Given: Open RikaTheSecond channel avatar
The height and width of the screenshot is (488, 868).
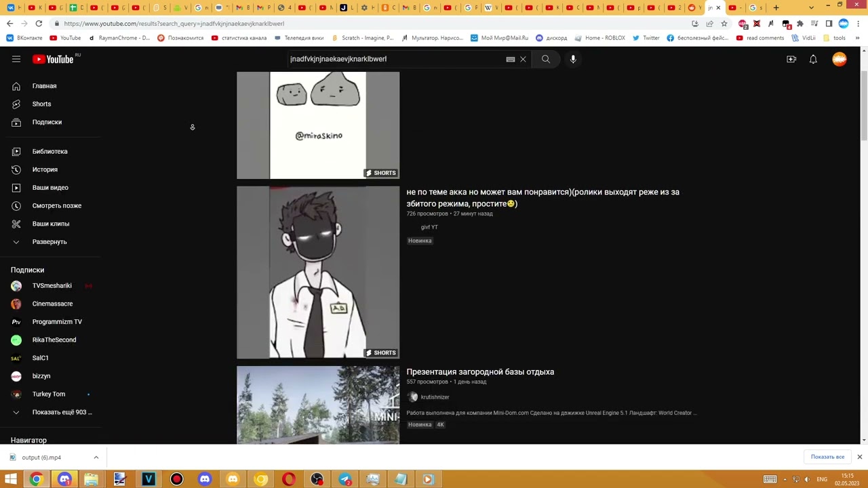Looking at the screenshot, I should pos(16,340).
